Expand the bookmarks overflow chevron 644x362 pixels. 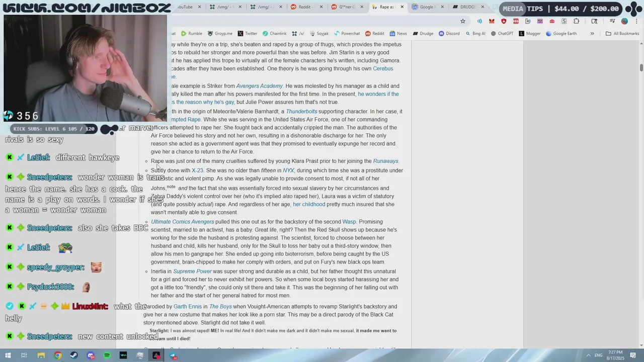coord(592,34)
